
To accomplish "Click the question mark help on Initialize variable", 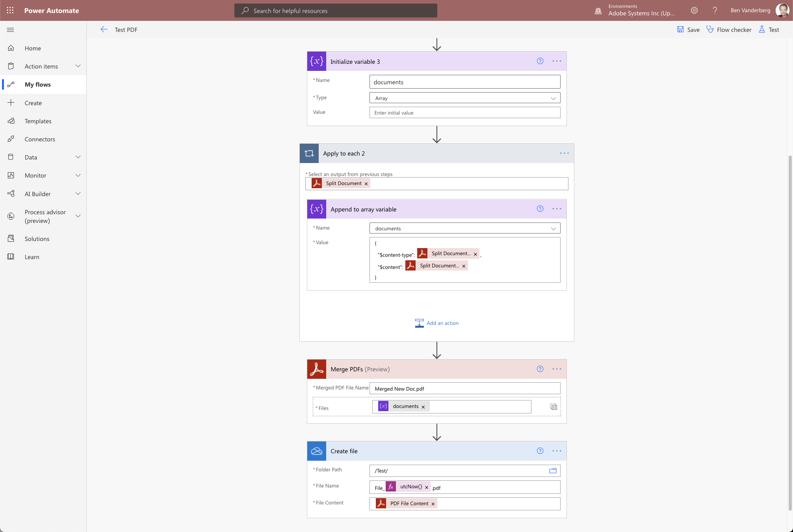I will tap(540, 61).
